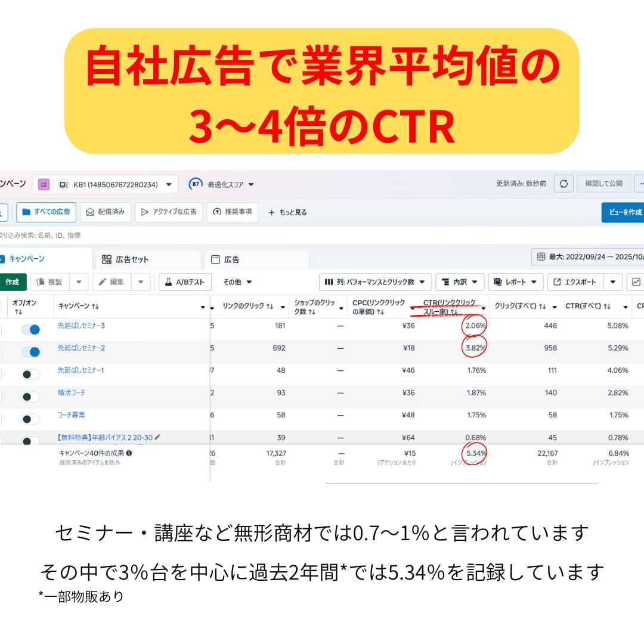This screenshot has height=644, width=644.
Task: Sort by キャンペーン name column arrows
Action: pyautogui.click(x=95, y=306)
